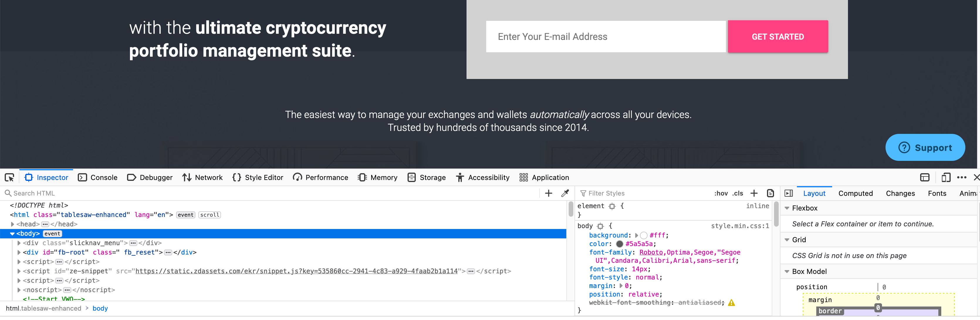
Task: Add new CSS rule plus icon
Action: point(754,193)
